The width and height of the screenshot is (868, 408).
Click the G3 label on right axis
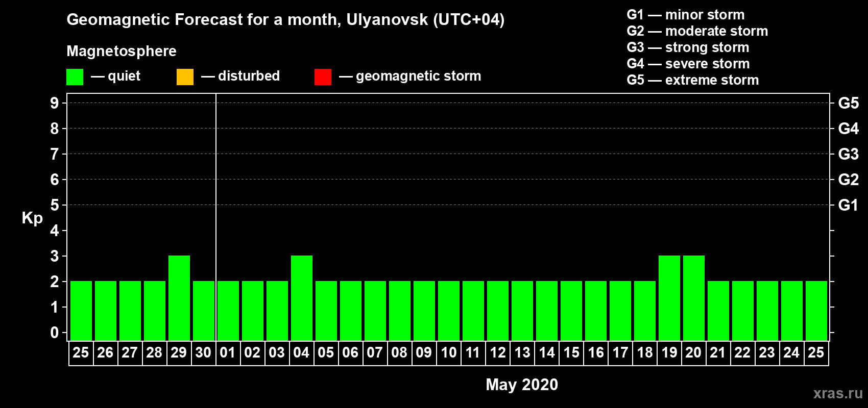click(849, 154)
